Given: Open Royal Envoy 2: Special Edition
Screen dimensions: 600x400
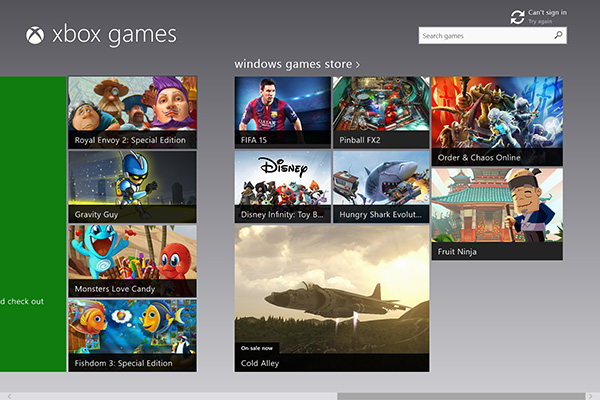Looking at the screenshot, I should point(132,112).
